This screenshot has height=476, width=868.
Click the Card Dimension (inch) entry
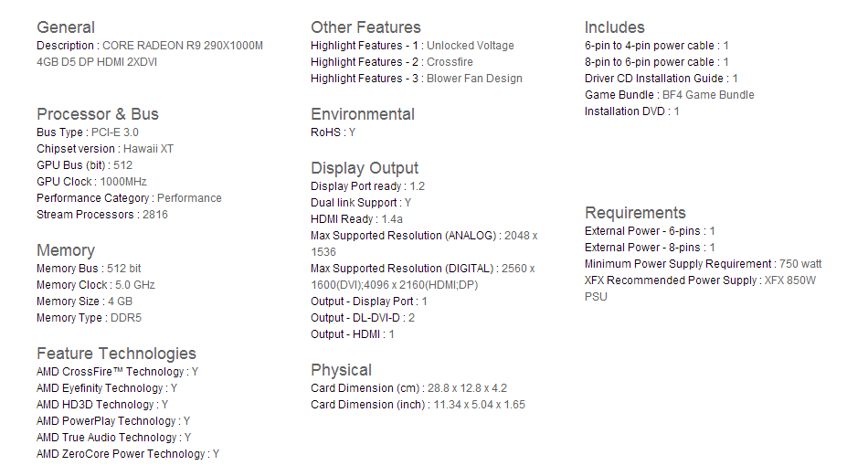[418, 405]
